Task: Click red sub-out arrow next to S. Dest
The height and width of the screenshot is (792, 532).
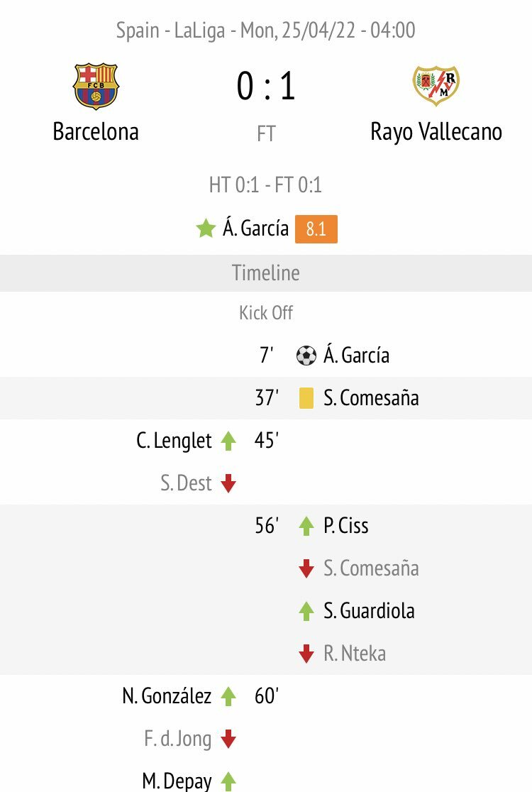Action: [x=228, y=483]
